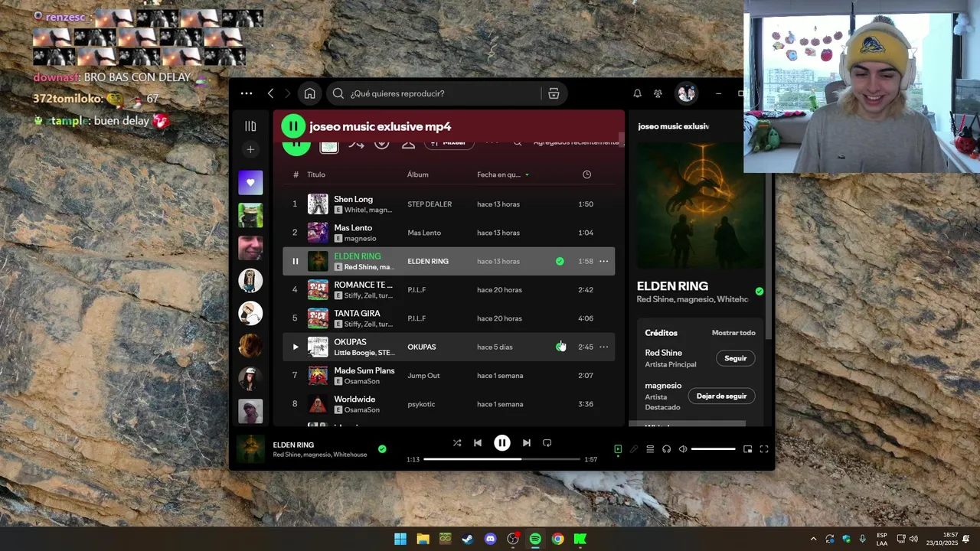The height and width of the screenshot is (551, 980).
Task: Toggle Now Playing view icon
Action: point(618,449)
